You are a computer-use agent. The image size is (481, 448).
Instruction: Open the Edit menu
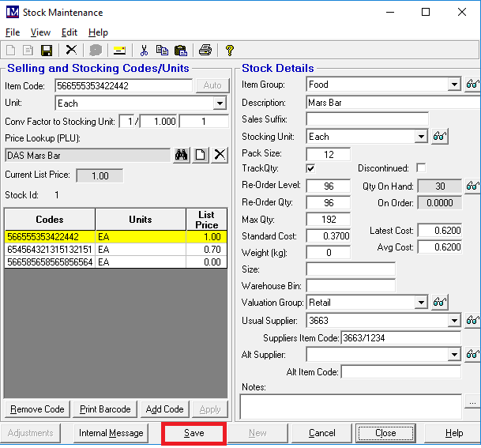70,32
